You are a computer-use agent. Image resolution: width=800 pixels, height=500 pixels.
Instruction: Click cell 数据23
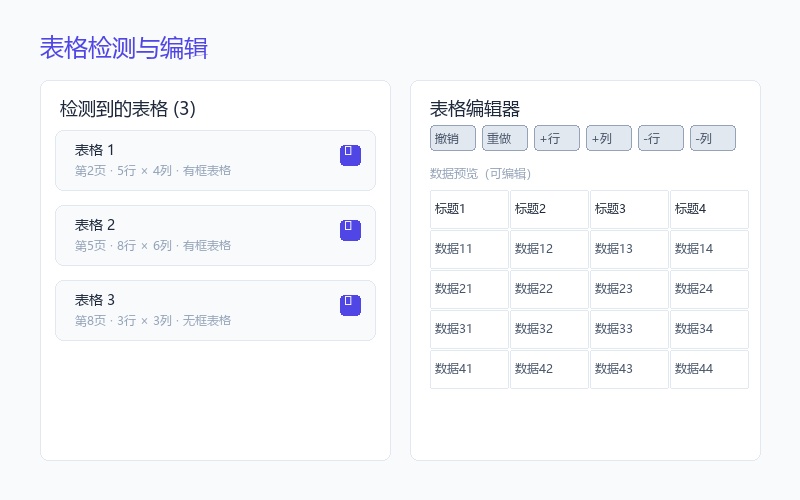pyautogui.click(x=630, y=289)
